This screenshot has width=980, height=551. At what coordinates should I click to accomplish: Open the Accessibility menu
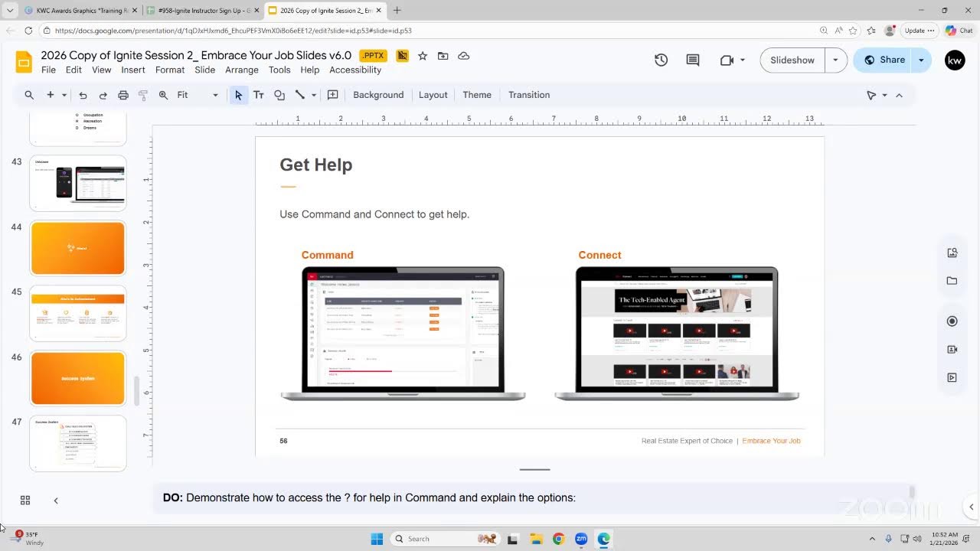[x=355, y=70]
